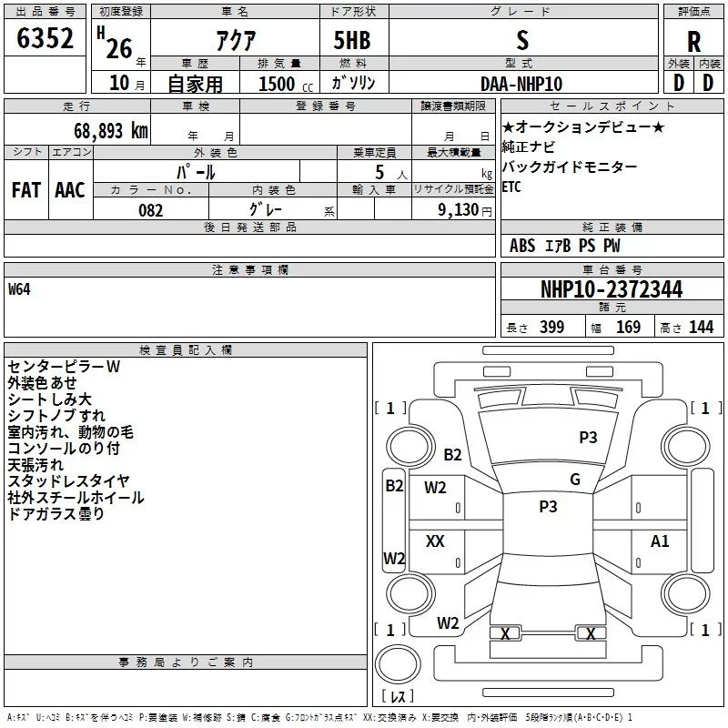728x728 pixels.
Task: Select the XX replaced-door mark on diagram
Action: pos(435,541)
